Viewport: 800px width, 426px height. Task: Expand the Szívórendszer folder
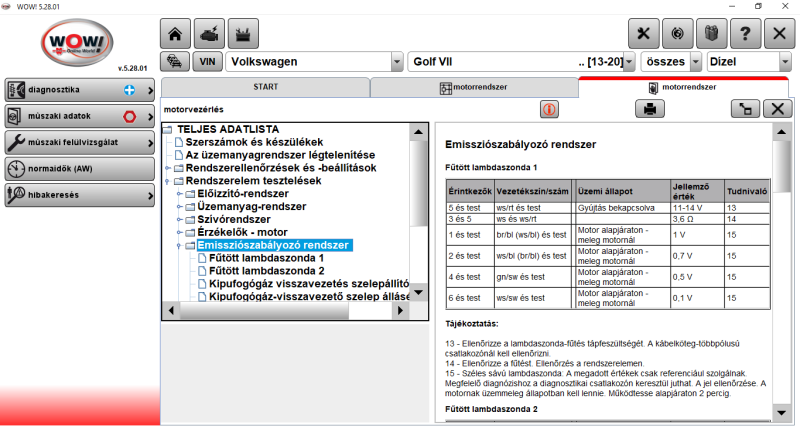[x=179, y=219]
